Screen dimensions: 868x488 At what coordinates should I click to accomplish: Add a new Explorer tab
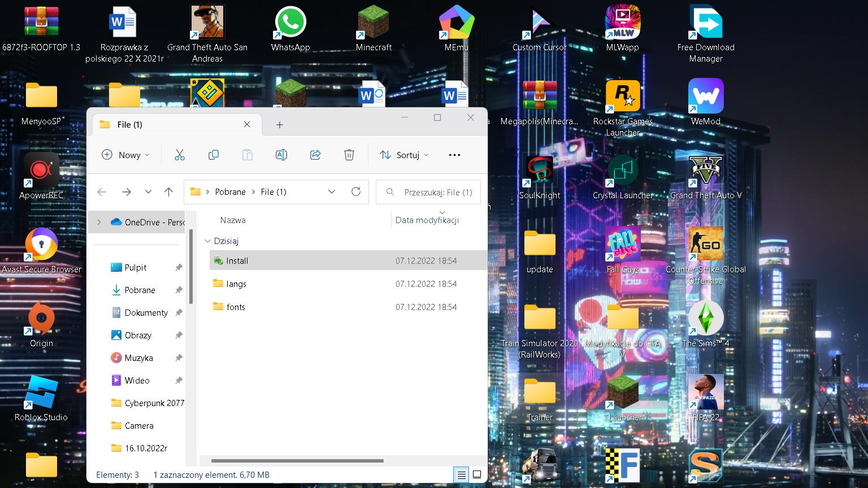click(280, 124)
